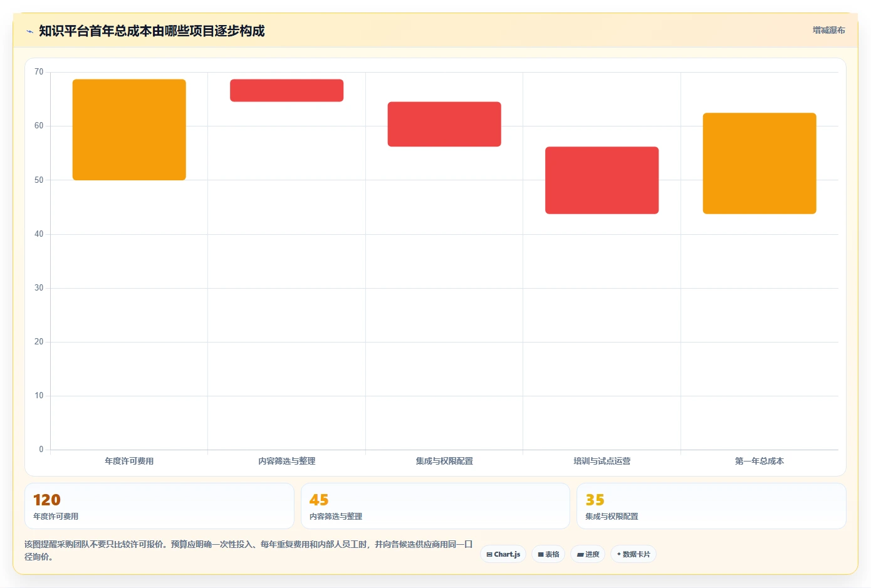871x588 pixels.
Task: Click the x-axis label 第一年总成本
Action: (x=759, y=461)
